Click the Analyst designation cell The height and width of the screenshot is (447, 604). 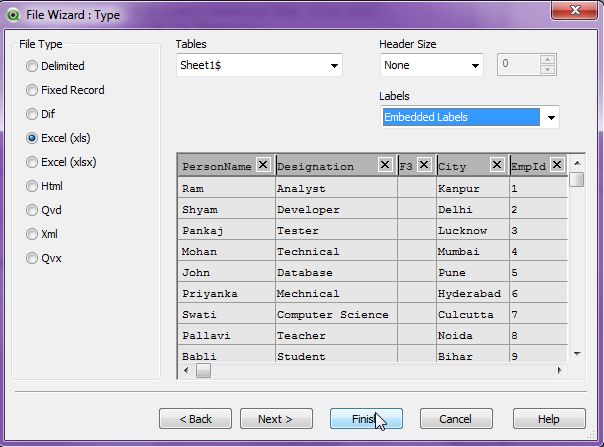[337, 189]
